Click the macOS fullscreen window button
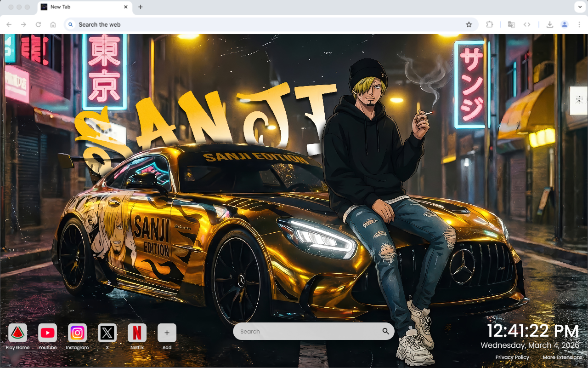 28,7
